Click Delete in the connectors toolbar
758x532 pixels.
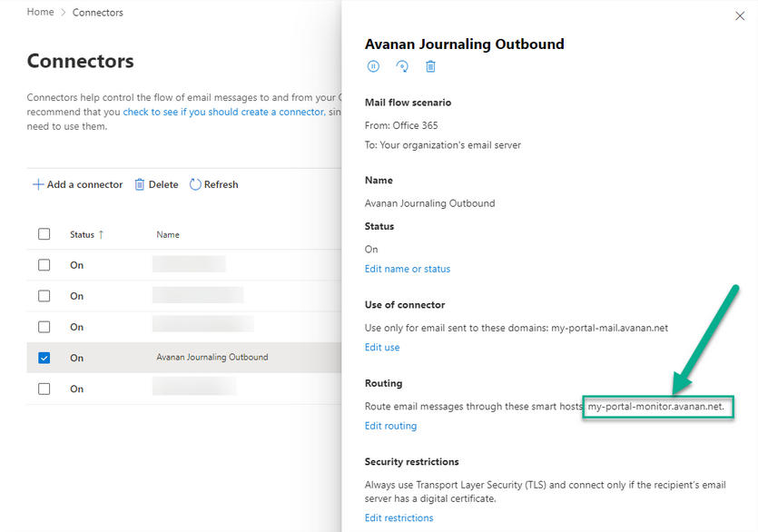[156, 184]
